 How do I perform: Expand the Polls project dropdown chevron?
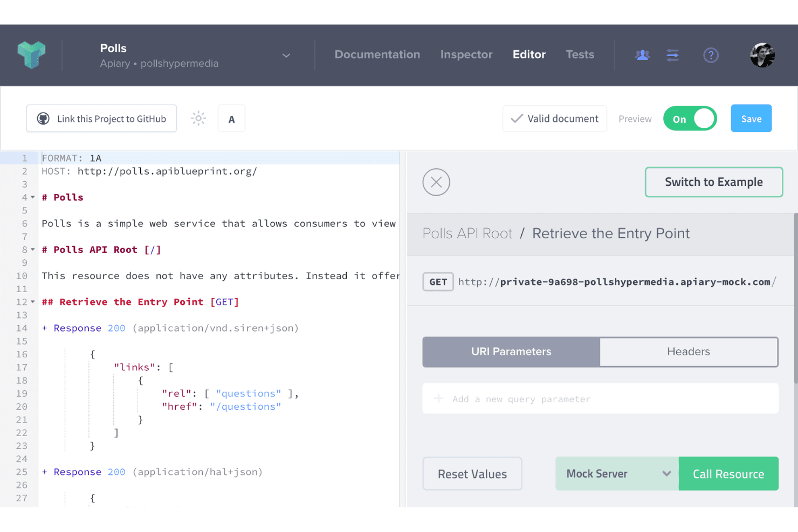pyautogui.click(x=286, y=56)
